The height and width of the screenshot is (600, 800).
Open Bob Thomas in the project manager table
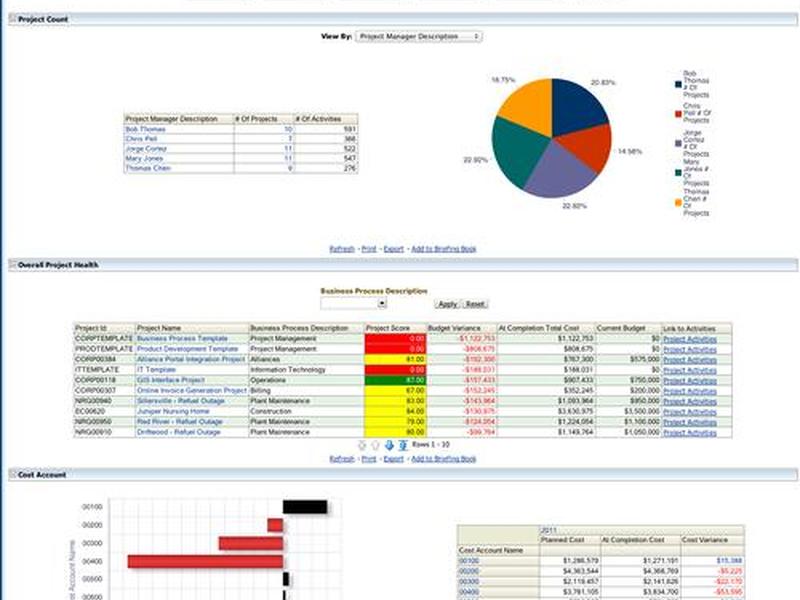[145, 129]
